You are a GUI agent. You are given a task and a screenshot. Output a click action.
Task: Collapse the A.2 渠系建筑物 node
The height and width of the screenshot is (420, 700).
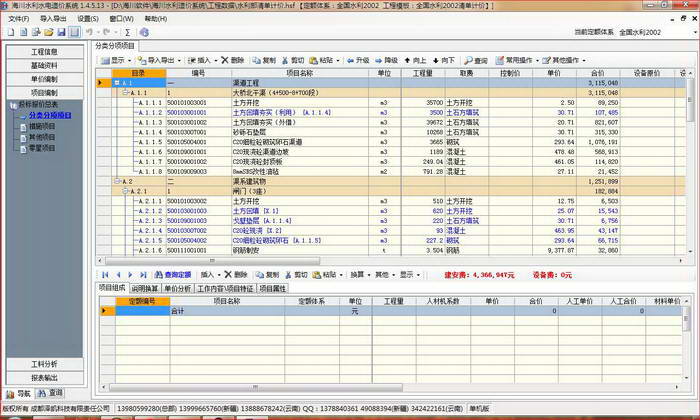(x=117, y=181)
